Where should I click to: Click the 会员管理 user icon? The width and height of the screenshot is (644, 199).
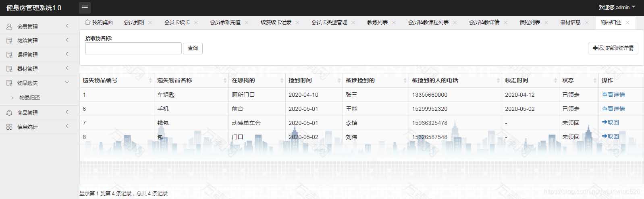click(x=9, y=27)
